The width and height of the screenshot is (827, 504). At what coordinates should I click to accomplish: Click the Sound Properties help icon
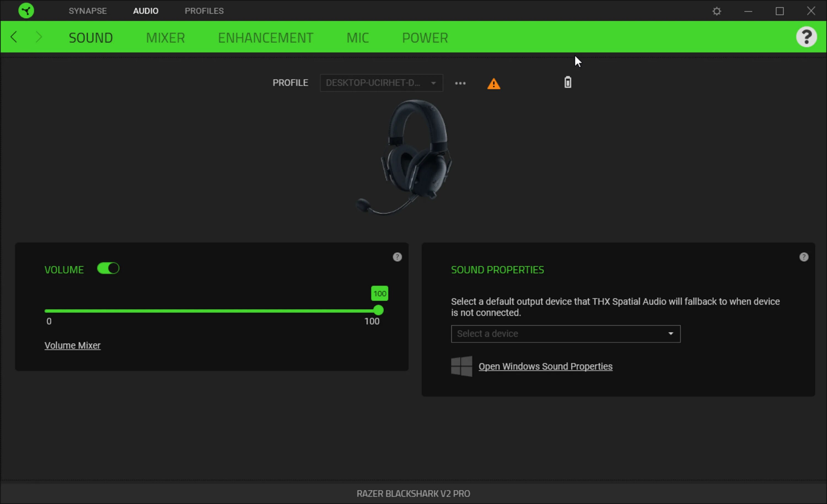[x=804, y=257]
